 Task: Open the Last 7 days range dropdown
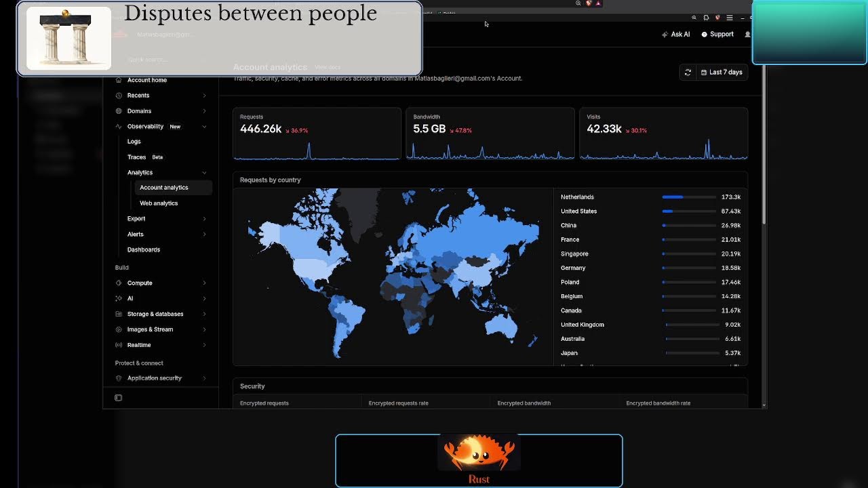pyautogui.click(x=722, y=73)
